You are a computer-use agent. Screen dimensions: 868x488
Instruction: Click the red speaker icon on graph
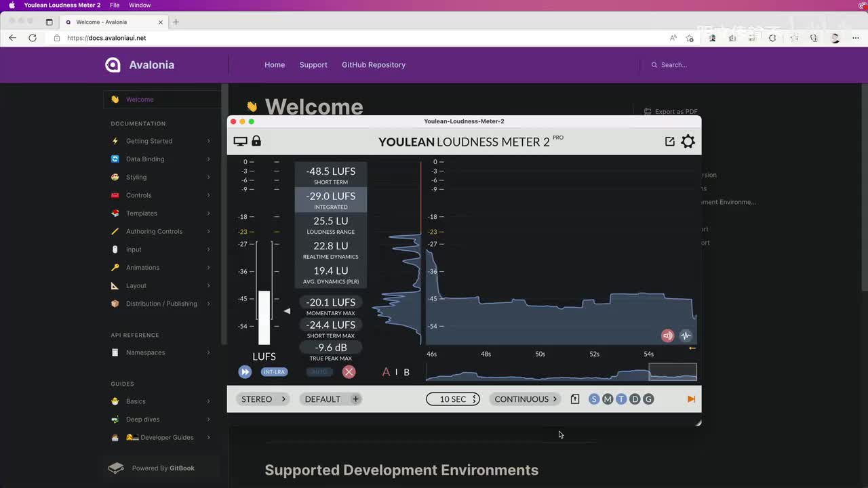click(x=668, y=335)
